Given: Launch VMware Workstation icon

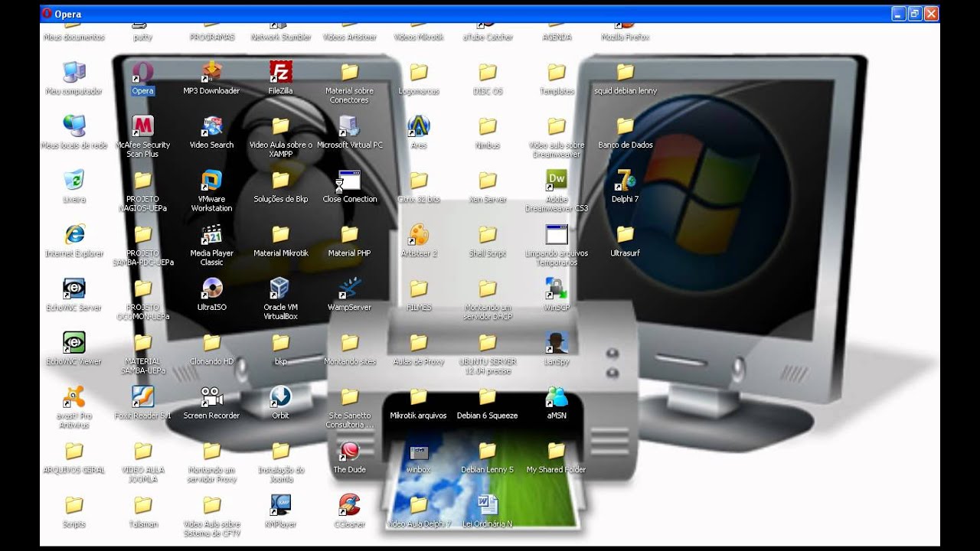Looking at the screenshot, I should coord(212,181).
